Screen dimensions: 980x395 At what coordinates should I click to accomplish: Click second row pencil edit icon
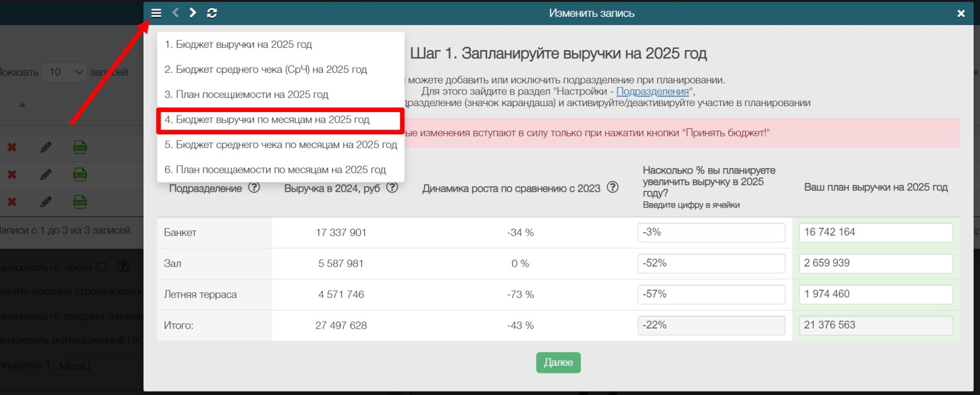pos(45,174)
